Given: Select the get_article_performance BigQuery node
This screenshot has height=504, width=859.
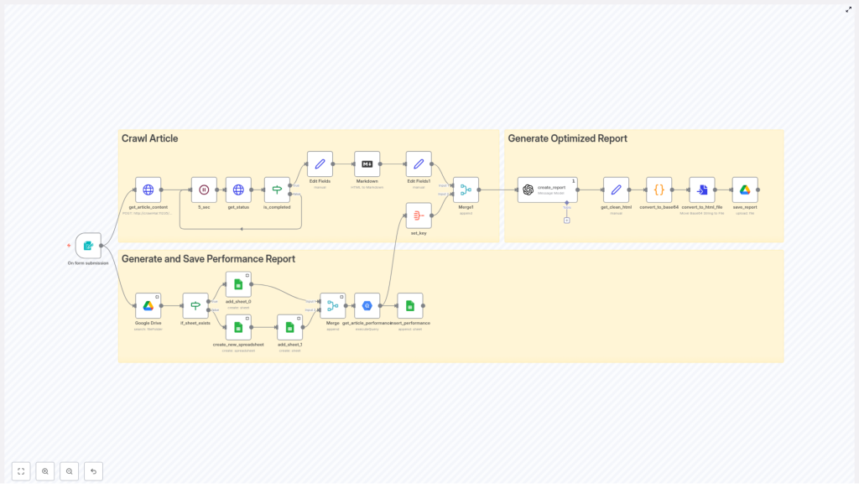Looking at the screenshot, I should click(x=367, y=306).
